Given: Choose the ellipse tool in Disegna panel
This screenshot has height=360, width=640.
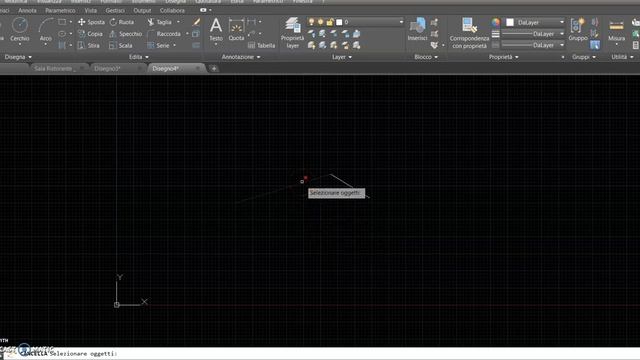Looking at the screenshot, I should 62,33.
